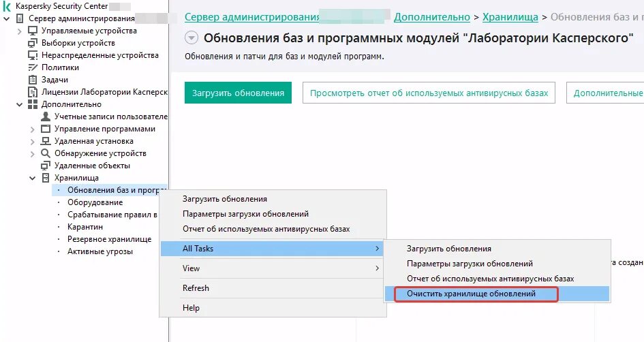Open the View submenu arrow
644x342 pixels.
377,268
